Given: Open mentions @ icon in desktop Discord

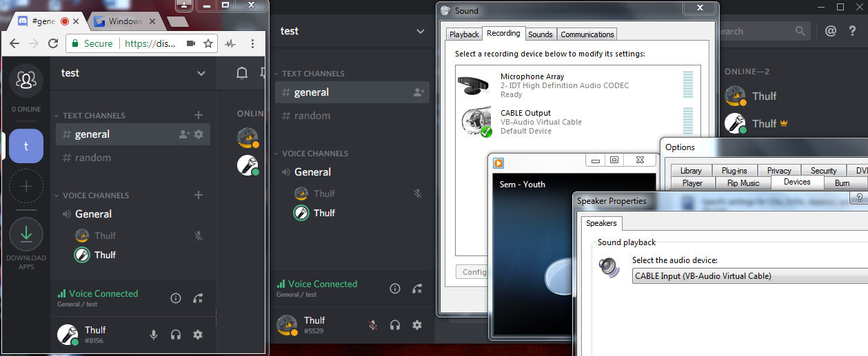Looking at the screenshot, I should (x=831, y=31).
